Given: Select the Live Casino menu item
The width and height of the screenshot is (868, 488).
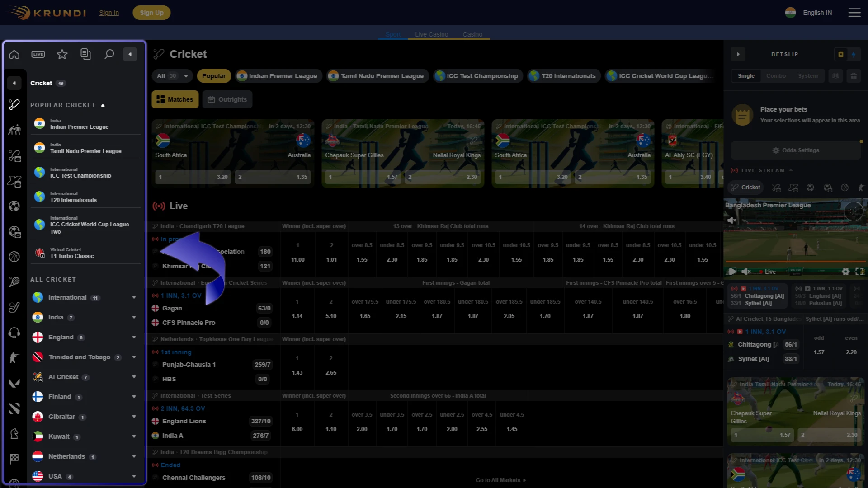Looking at the screenshot, I should (431, 34).
